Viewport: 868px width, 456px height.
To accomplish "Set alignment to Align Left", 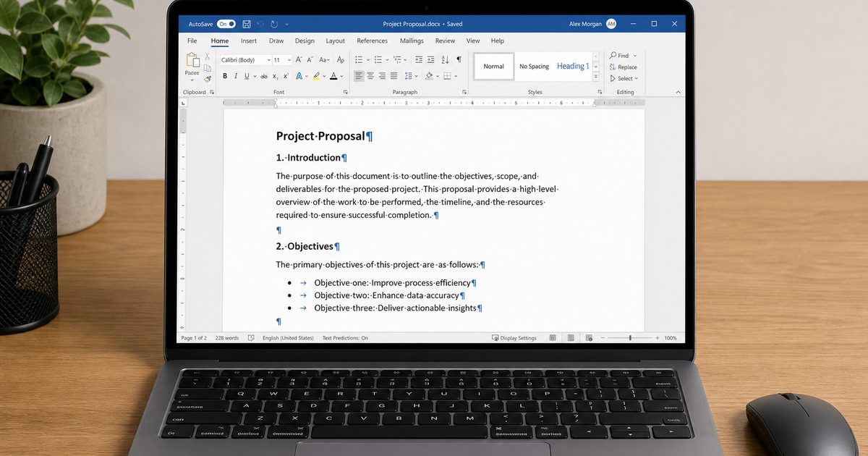I will (359, 76).
